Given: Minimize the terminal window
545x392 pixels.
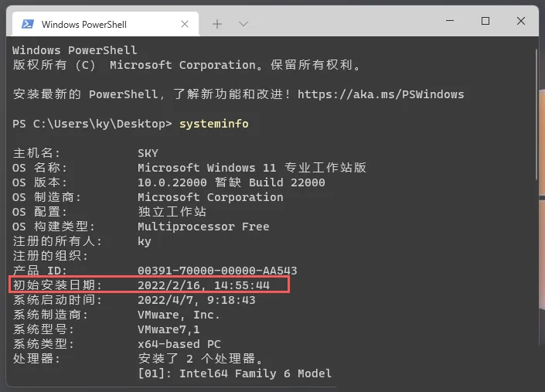Looking at the screenshot, I should point(450,22).
